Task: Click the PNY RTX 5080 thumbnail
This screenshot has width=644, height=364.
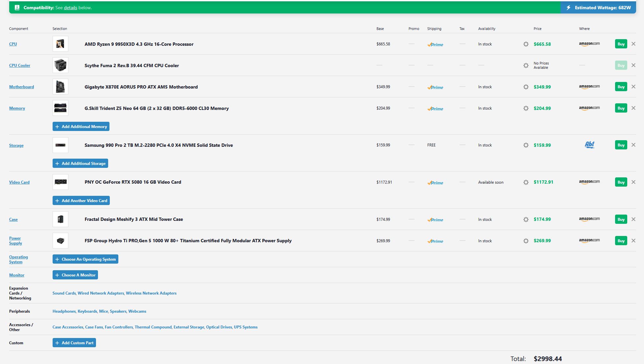Action: coord(60,182)
